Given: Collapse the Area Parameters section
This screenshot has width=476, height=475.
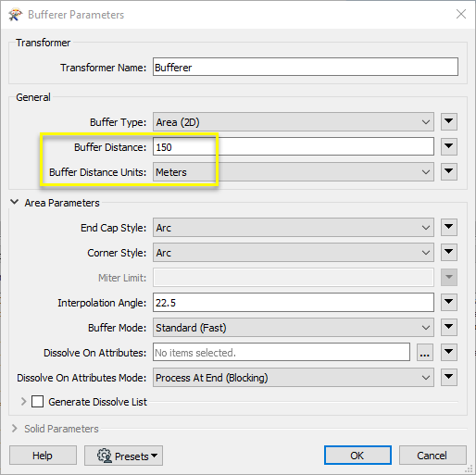Looking at the screenshot, I should 14,202.
